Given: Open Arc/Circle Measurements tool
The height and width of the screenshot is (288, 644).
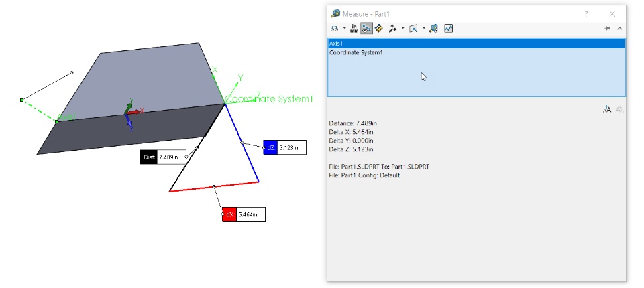Looking at the screenshot, I should pos(334,29).
